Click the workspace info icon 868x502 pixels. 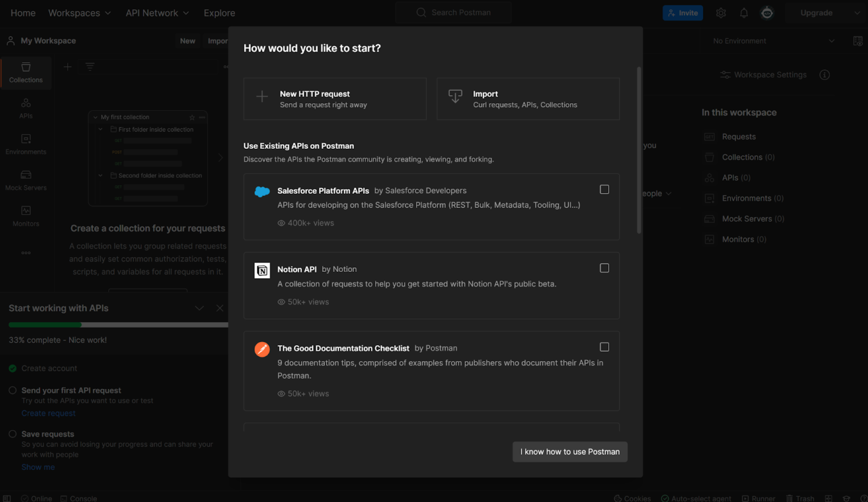pyautogui.click(x=824, y=75)
